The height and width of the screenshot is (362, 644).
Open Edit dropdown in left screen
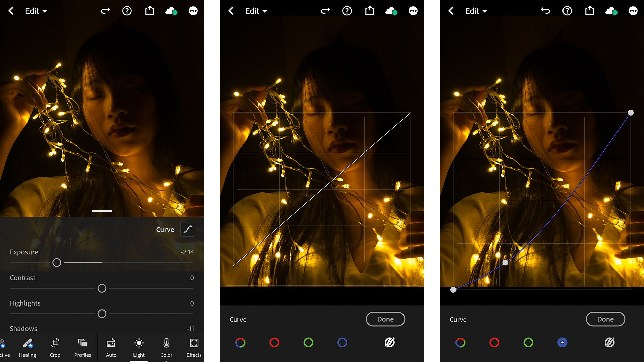[x=36, y=11]
